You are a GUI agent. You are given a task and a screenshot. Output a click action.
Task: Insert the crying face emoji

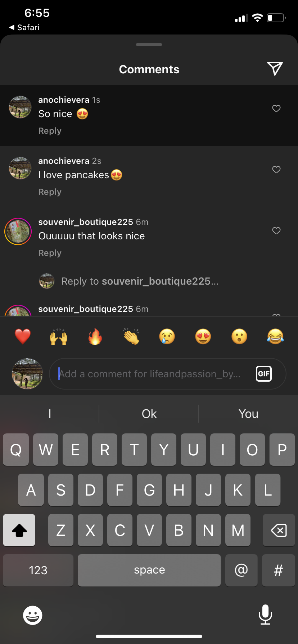(x=167, y=337)
